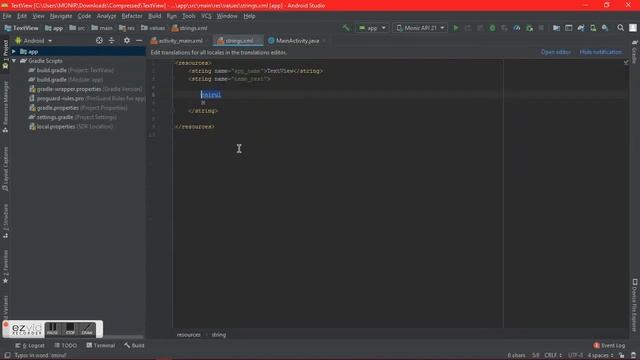This screenshot has height=360, width=640.
Task: Stop the Ezvid recording
Action: pyautogui.click(x=70, y=329)
